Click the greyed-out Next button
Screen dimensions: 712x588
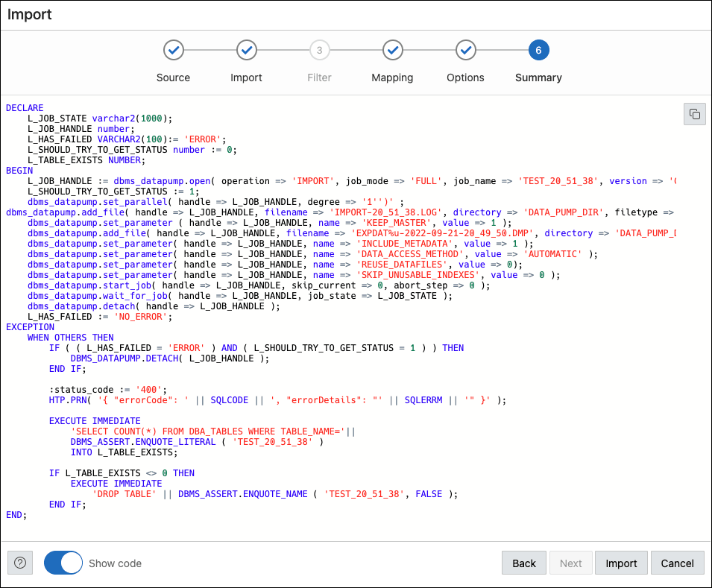click(x=570, y=563)
